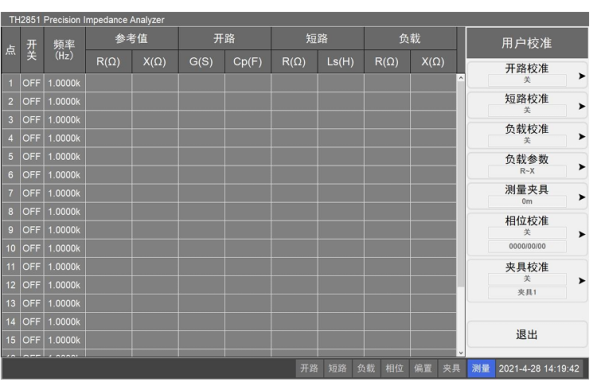Toggle the OFF switch for point 5
The height and width of the screenshot is (387, 601).
(31, 157)
